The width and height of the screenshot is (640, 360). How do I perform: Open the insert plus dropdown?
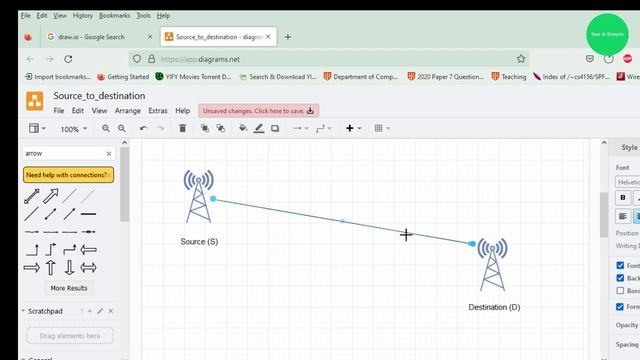pyautogui.click(x=353, y=129)
